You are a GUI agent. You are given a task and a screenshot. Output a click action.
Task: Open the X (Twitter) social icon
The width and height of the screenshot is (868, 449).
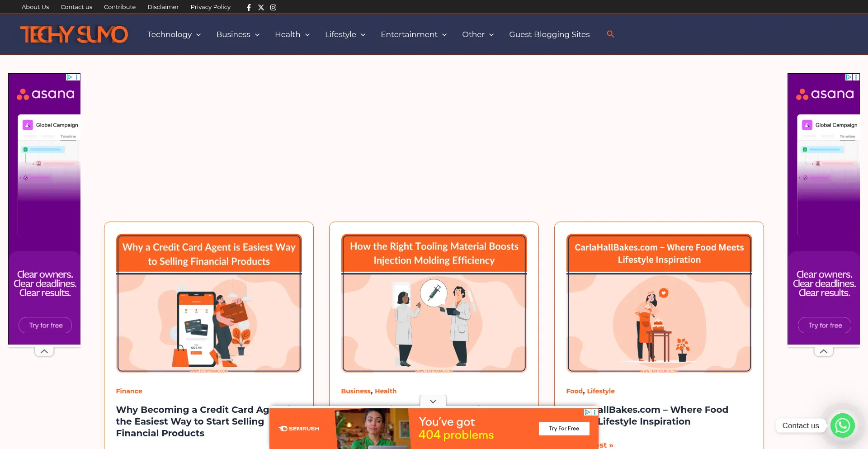(x=261, y=7)
